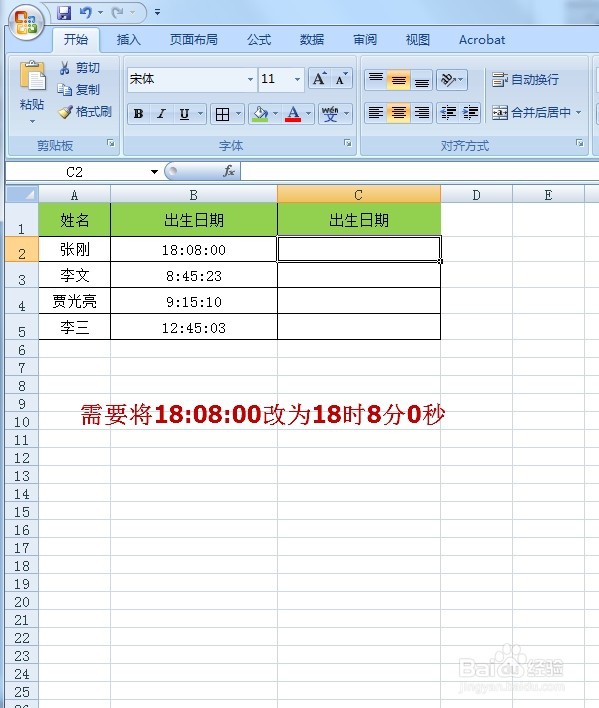The height and width of the screenshot is (708, 599).
Task: Select cell containing 18:08:00
Action: pos(194,249)
